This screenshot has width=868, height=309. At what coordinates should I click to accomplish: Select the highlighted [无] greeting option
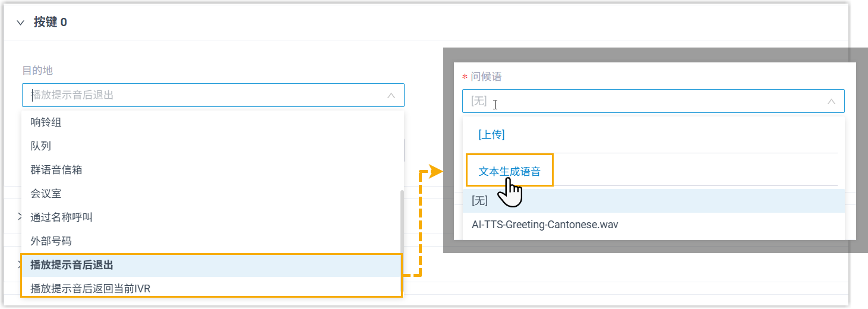pos(479,201)
